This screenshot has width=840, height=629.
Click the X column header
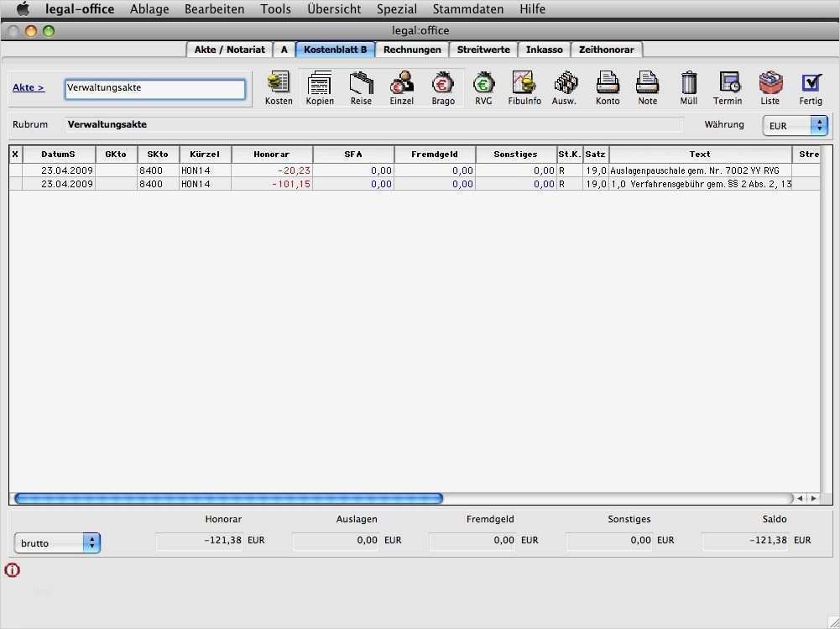click(16, 155)
